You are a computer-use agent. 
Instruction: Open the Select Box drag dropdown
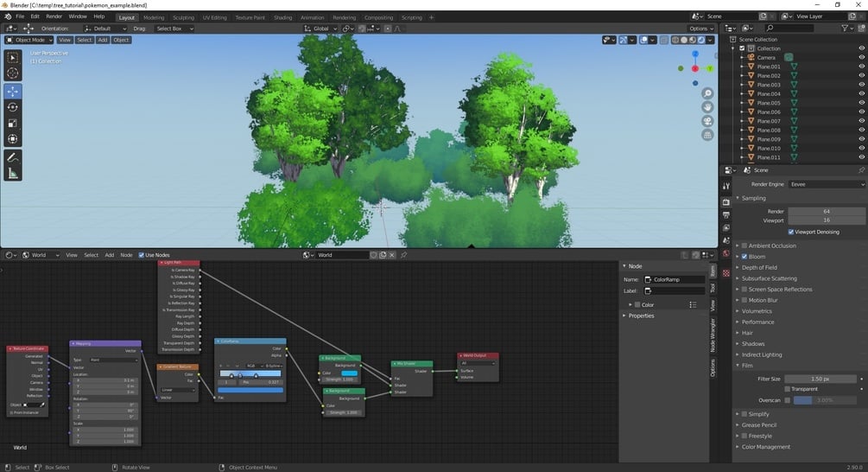click(174, 29)
